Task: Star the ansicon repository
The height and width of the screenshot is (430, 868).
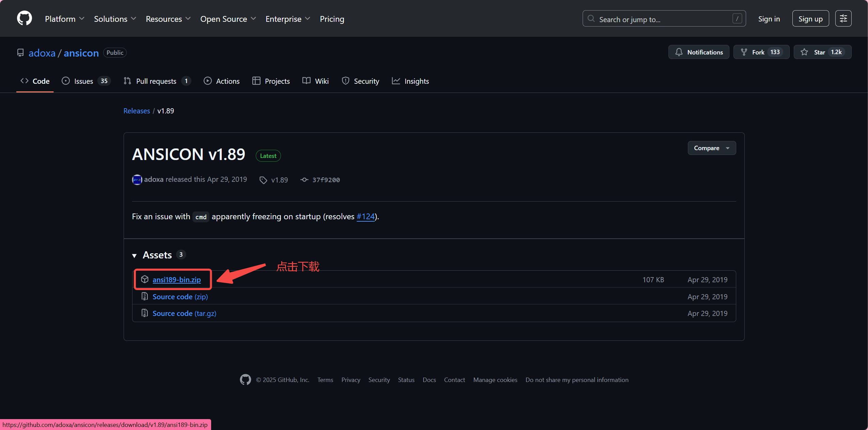Action: 822,52
